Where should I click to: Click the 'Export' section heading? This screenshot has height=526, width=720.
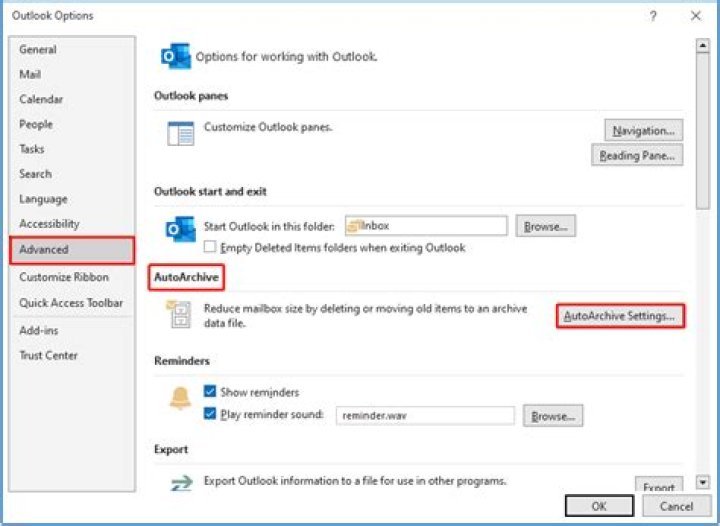coord(171,449)
